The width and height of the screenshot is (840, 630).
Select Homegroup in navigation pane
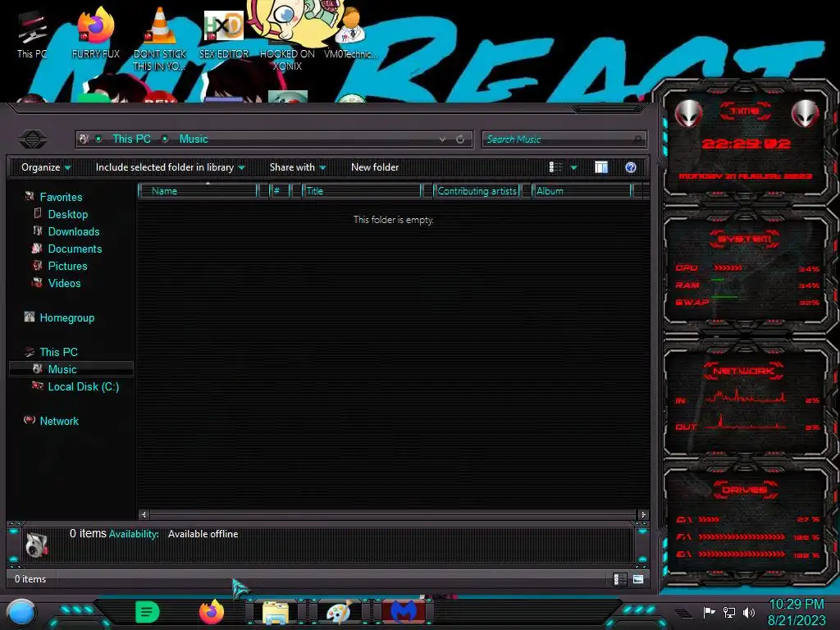click(67, 317)
